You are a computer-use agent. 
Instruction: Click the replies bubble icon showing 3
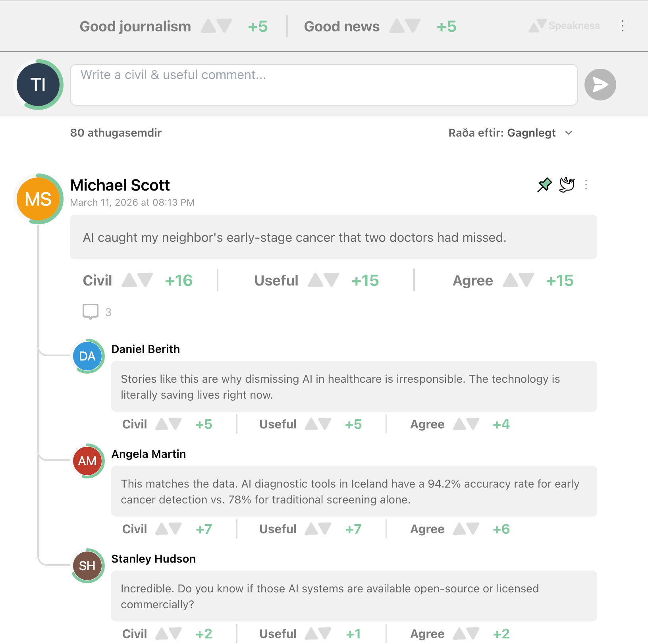click(x=91, y=312)
